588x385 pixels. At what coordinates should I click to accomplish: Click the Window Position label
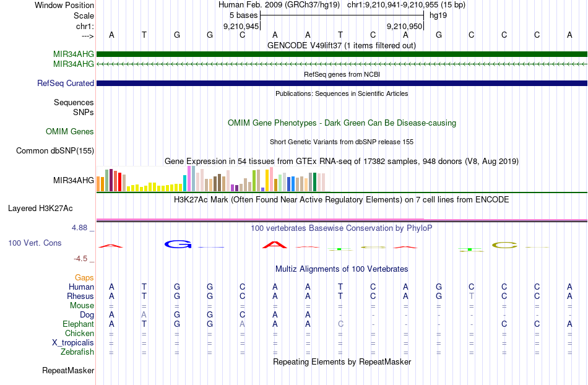(x=64, y=5)
